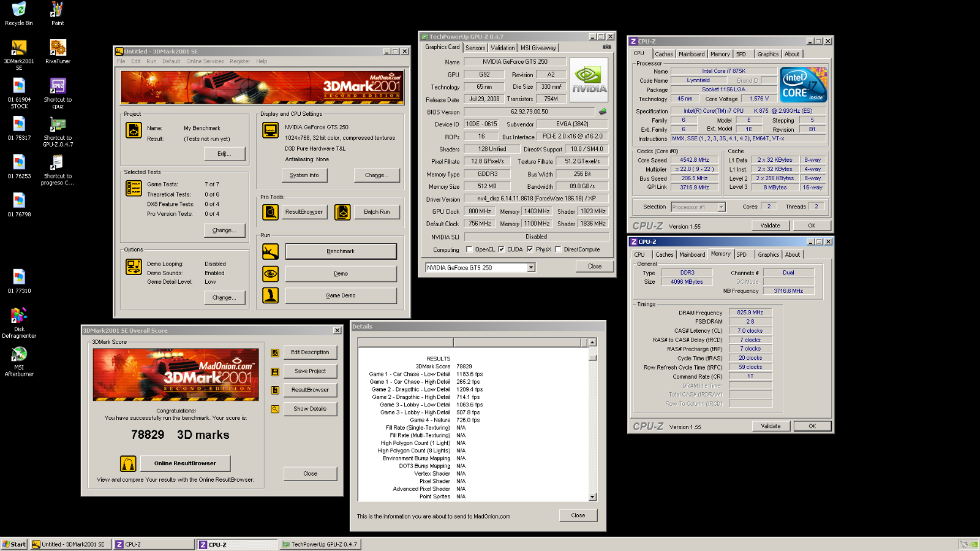Click the Save Project floppy icon
Viewport: 980px width, 551px height.
coord(275,371)
